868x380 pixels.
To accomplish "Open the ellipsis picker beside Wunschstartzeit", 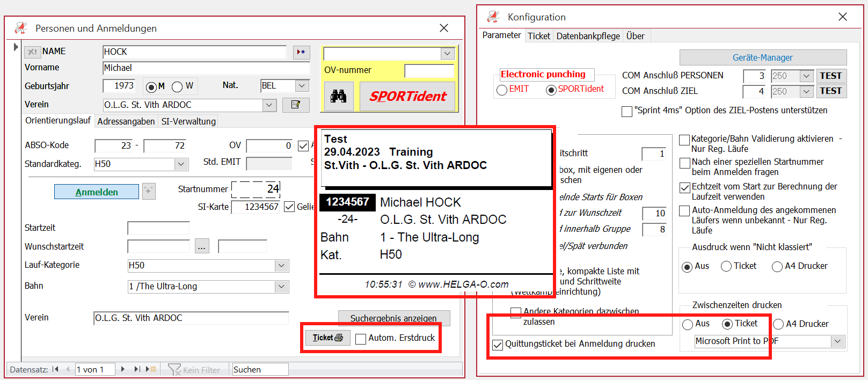I will (x=202, y=247).
